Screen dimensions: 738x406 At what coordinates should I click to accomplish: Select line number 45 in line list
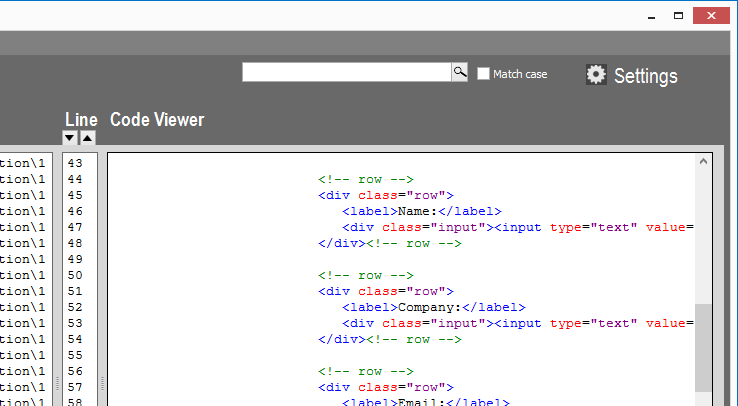click(x=74, y=195)
